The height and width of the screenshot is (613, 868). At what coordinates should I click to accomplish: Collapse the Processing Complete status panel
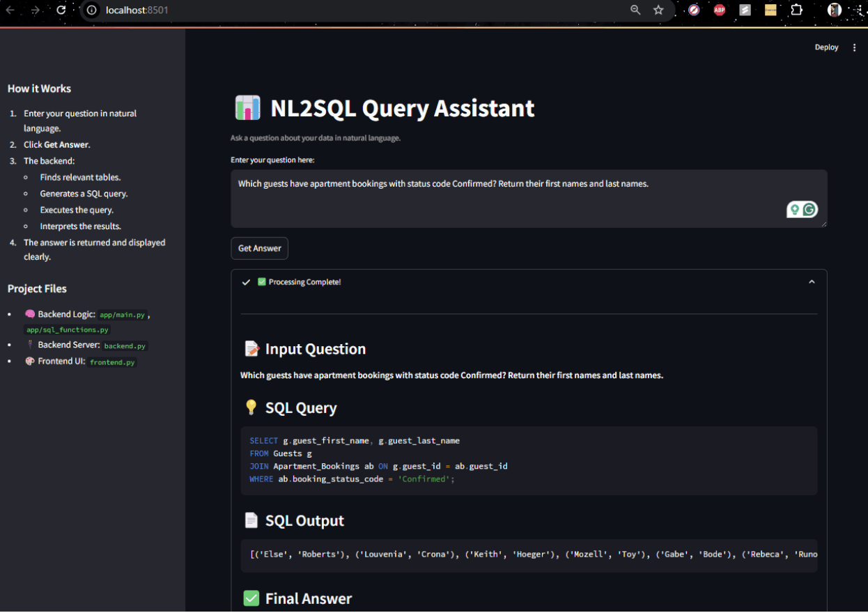(x=812, y=282)
